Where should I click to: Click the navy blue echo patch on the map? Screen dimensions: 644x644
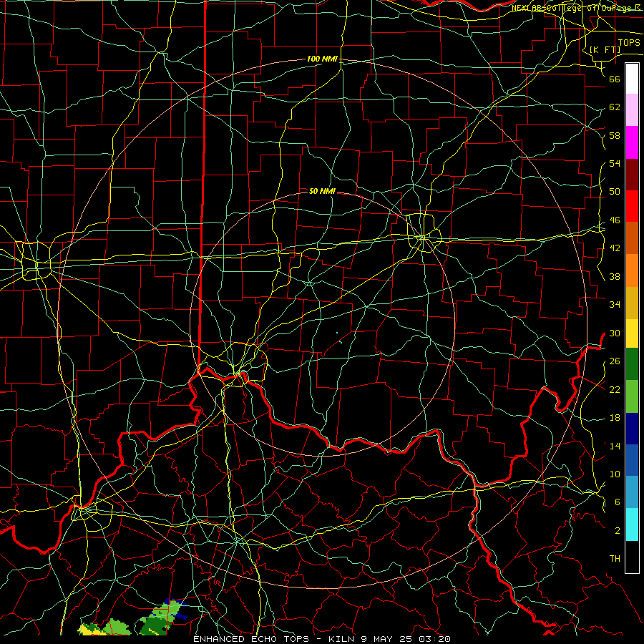click(x=182, y=615)
